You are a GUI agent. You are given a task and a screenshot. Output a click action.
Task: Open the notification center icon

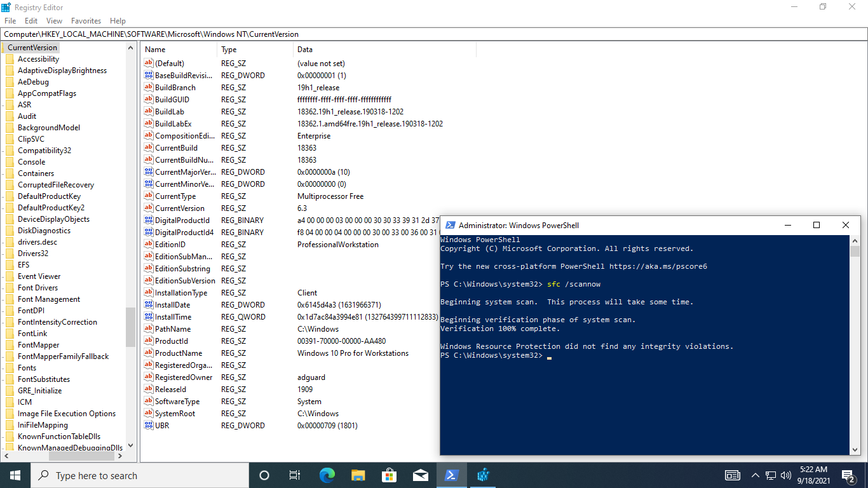coord(848,475)
